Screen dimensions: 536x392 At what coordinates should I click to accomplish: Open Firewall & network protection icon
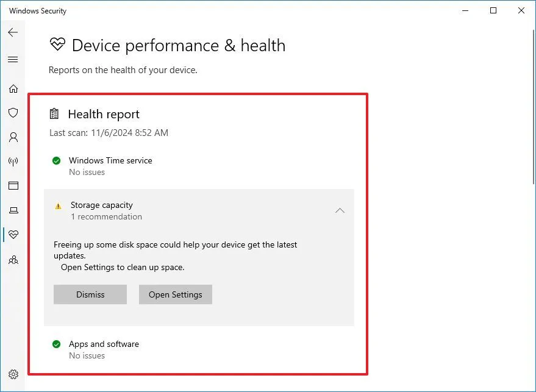pyautogui.click(x=13, y=162)
